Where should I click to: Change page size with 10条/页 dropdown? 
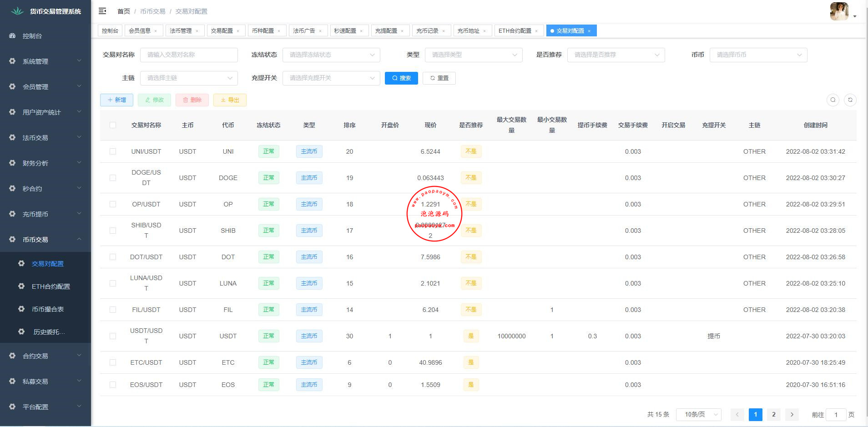[x=698, y=414]
